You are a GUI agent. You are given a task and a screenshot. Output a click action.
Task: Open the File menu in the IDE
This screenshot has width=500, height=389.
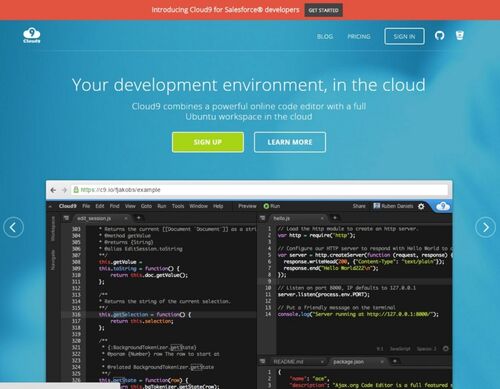point(86,206)
